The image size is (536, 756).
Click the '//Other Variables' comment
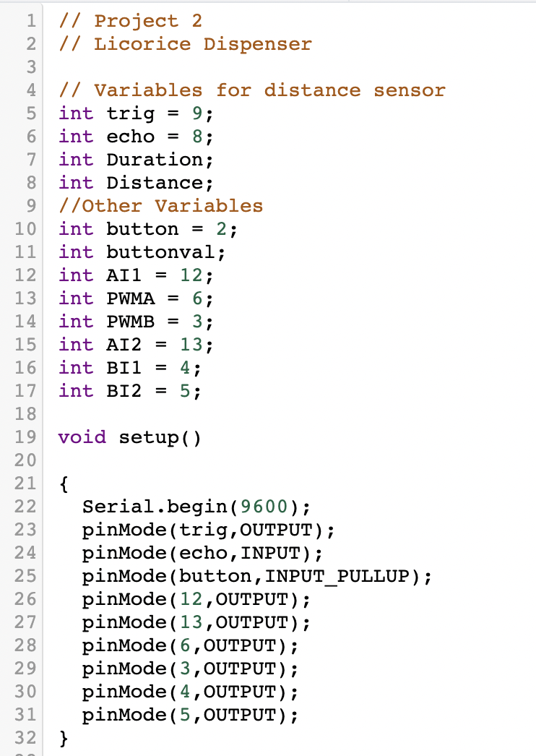pyautogui.click(x=161, y=206)
